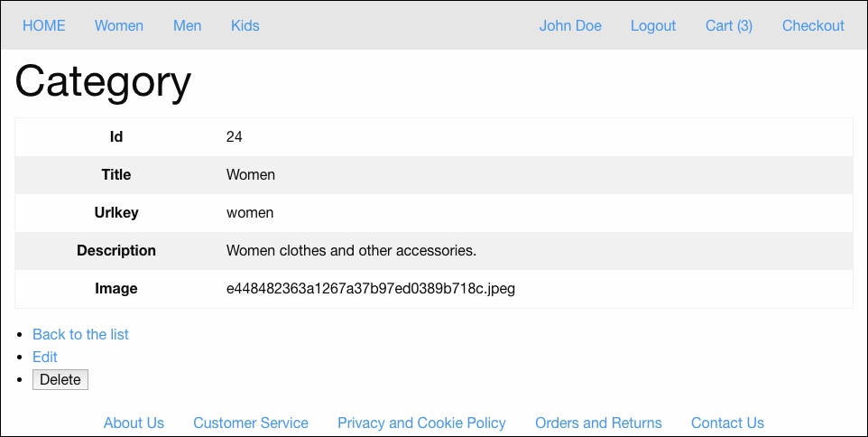Open Privacy and Cookie Policy link

(422, 423)
